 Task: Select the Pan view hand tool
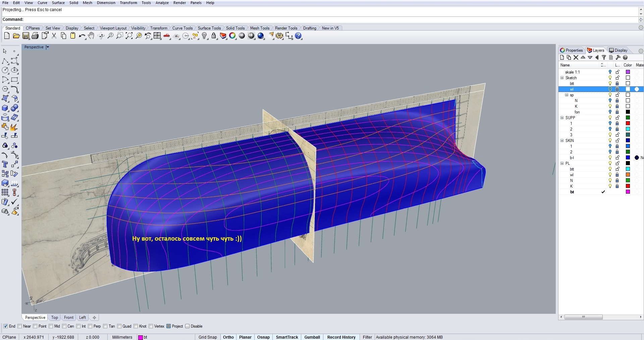[91, 36]
